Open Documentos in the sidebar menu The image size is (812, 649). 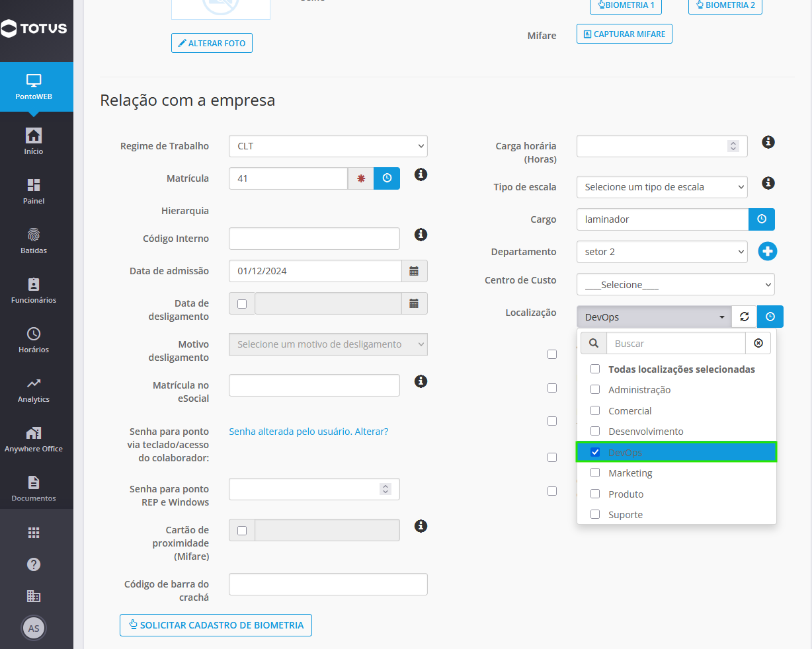(34, 489)
